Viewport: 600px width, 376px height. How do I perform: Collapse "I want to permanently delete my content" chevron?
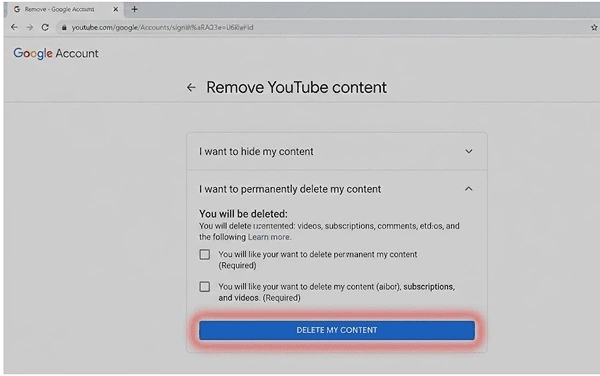(x=469, y=189)
